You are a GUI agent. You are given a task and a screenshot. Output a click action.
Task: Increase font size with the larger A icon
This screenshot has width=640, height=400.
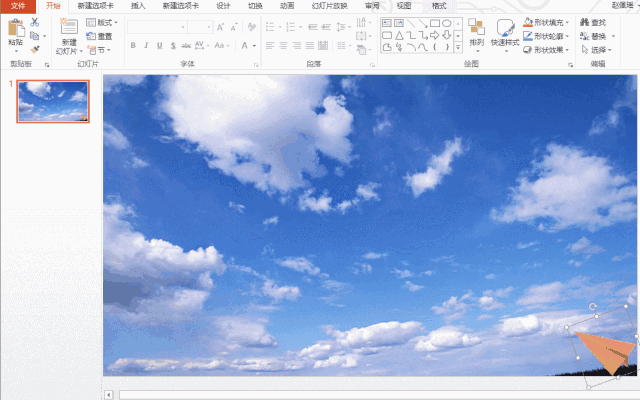coord(220,27)
